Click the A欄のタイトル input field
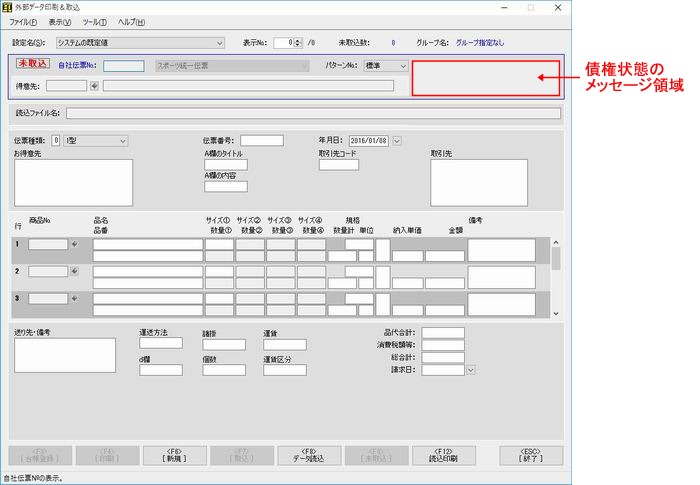This screenshot has height=485, width=700. (226, 164)
